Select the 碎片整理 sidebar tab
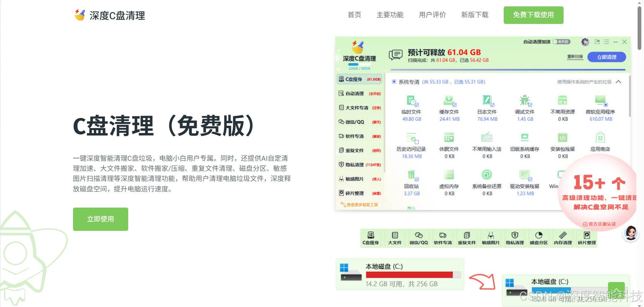Screen dimensions: 644x307 click(x=360, y=193)
